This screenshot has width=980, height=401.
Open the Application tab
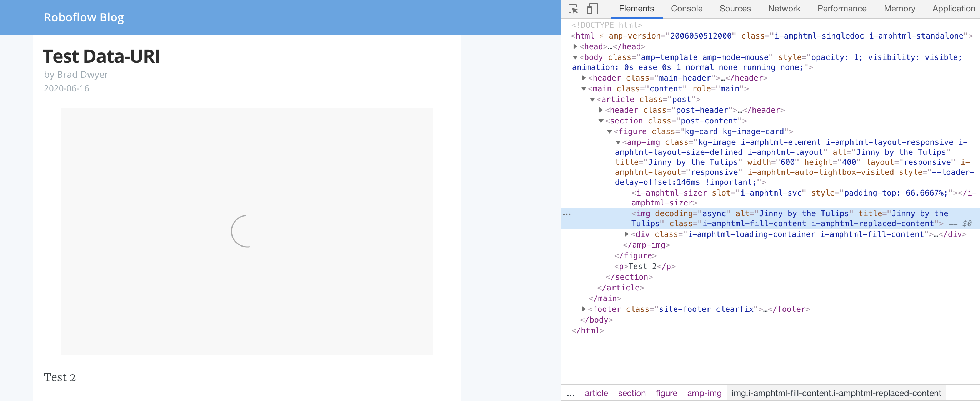[x=953, y=8]
